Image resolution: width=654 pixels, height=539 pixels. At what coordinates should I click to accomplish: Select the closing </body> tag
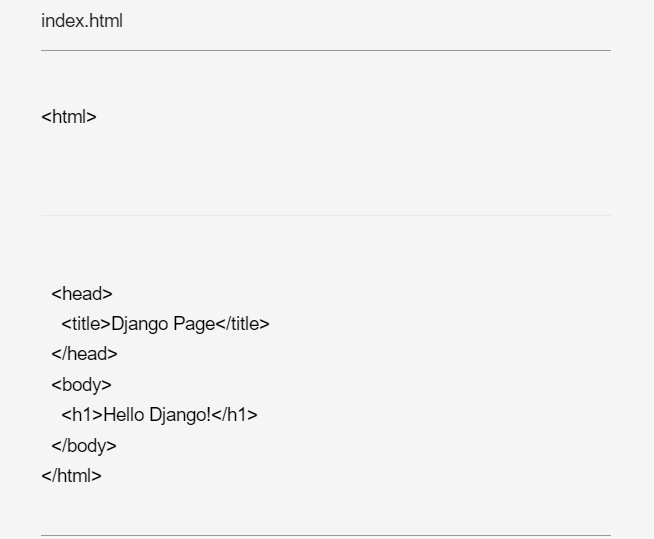(x=84, y=446)
